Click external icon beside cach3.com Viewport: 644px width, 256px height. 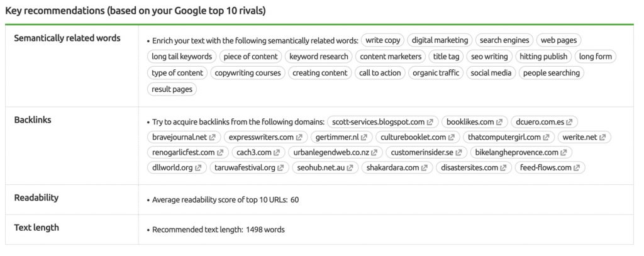pyautogui.click(x=277, y=152)
